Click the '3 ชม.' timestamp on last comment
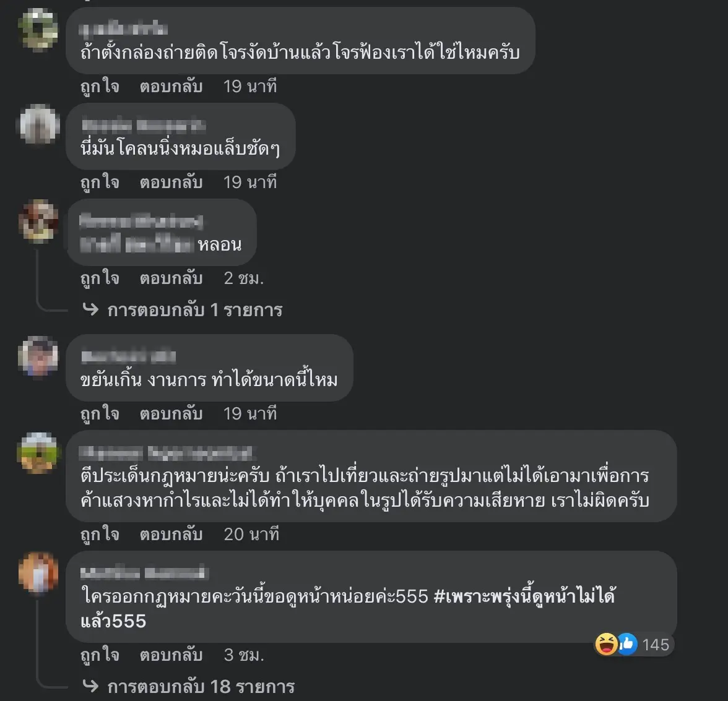The height and width of the screenshot is (701, 728). [x=244, y=655]
